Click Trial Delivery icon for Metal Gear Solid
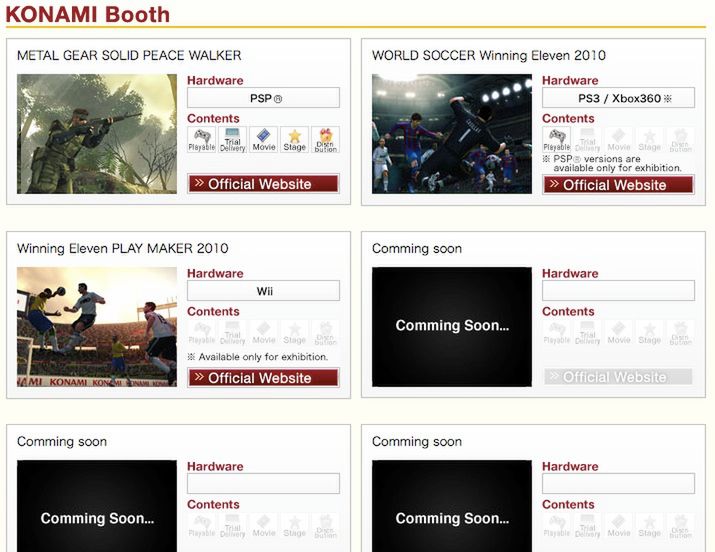715x552 pixels. tap(233, 140)
